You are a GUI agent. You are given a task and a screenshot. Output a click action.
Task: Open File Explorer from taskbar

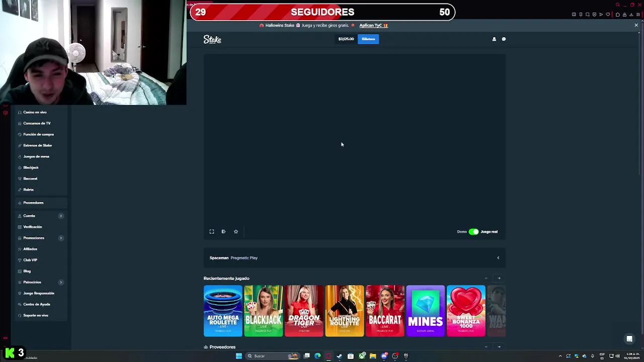pyautogui.click(x=373, y=356)
